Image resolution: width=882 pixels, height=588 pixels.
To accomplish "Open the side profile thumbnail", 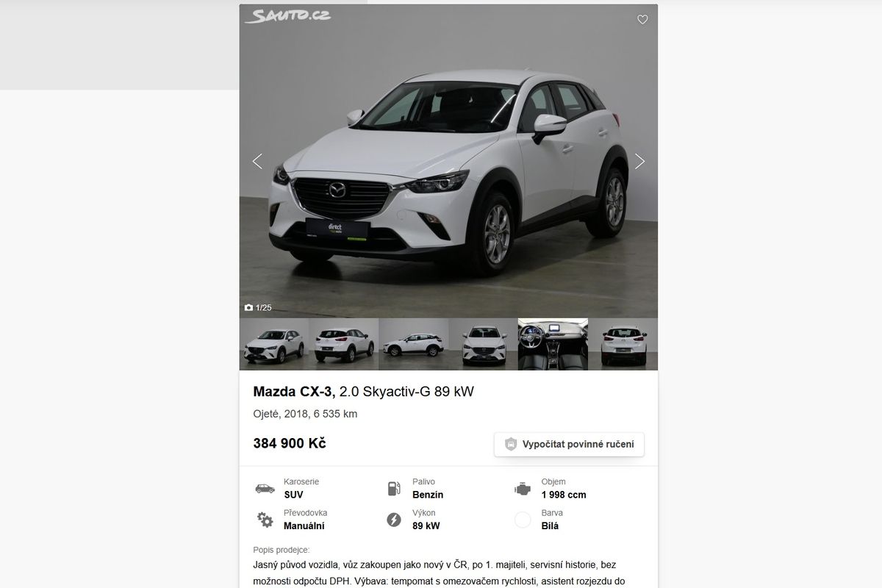I will (414, 344).
